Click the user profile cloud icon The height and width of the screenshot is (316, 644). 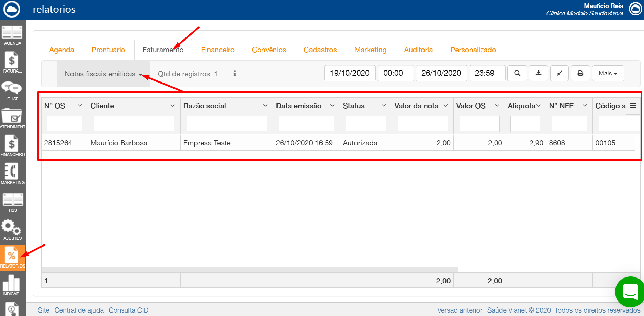(x=635, y=9)
